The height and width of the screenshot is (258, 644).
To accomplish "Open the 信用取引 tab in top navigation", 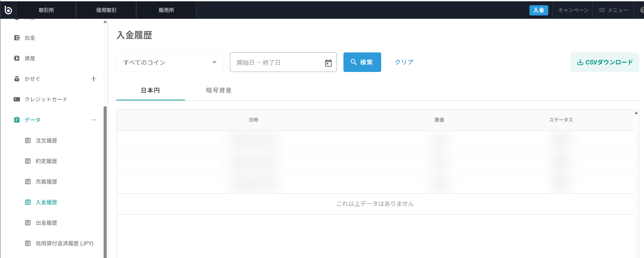I will (106, 10).
